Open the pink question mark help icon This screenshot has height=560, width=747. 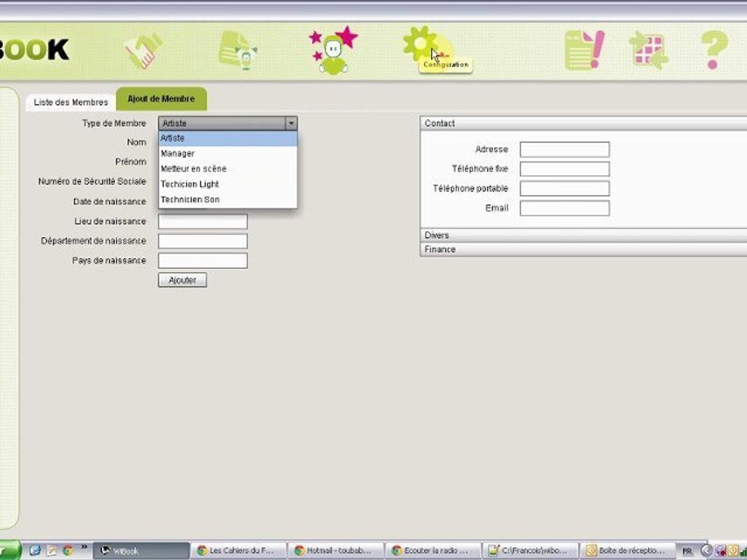coord(714,50)
